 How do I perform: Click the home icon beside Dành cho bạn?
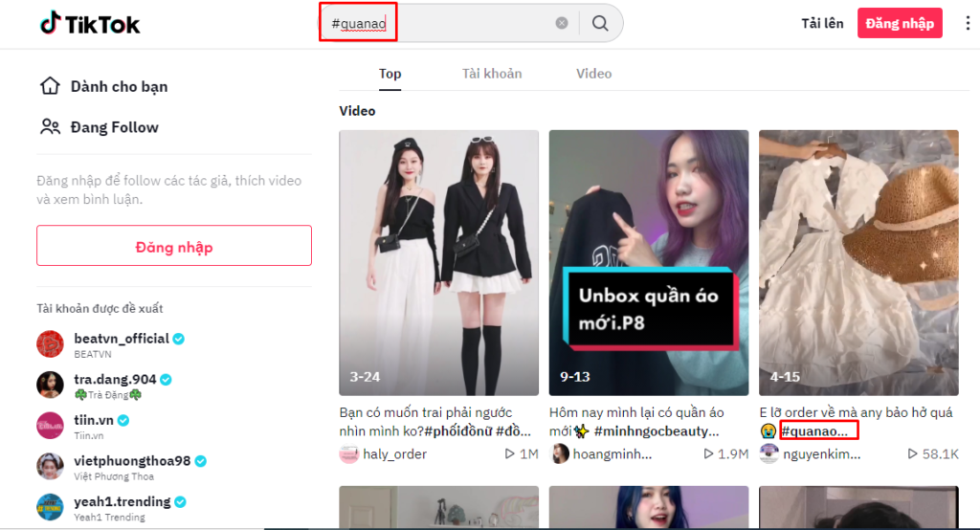[x=50, y=86]
